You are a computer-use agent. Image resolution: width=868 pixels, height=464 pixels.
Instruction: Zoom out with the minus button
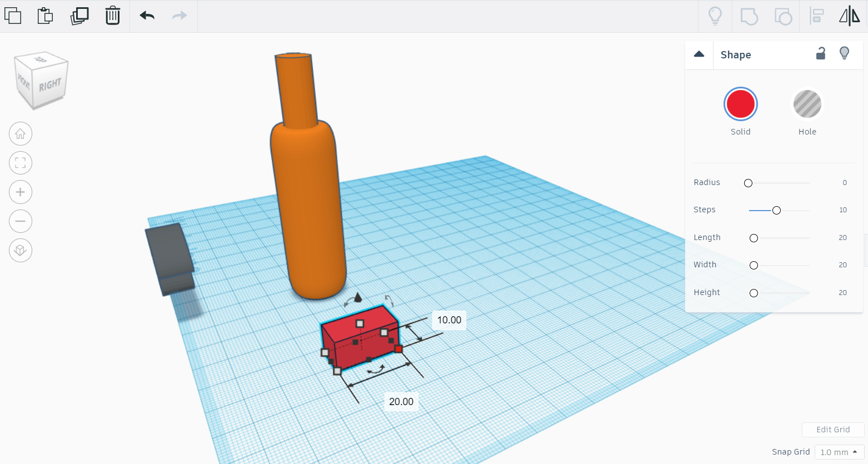pyautogui.click(x=21, y=221)
